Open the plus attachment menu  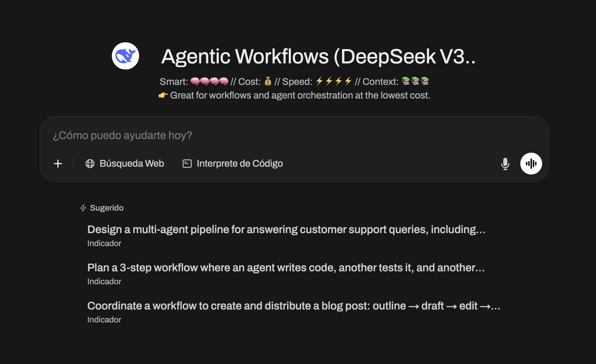tap(58, 164)
